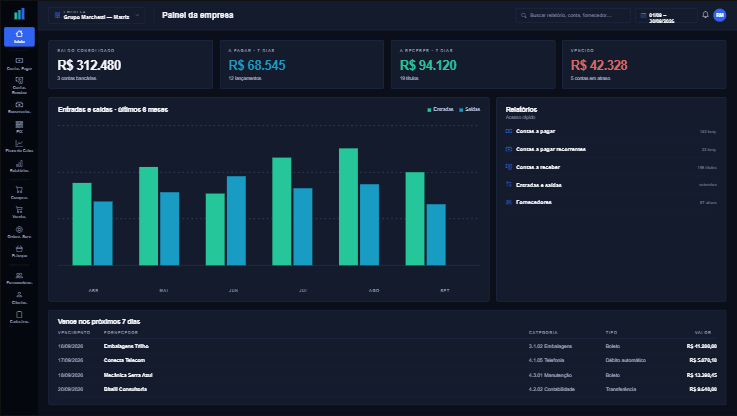Open the Fornecedores report link
The height and width of the screenshot is (416, 737).
(x=611, y=202)
